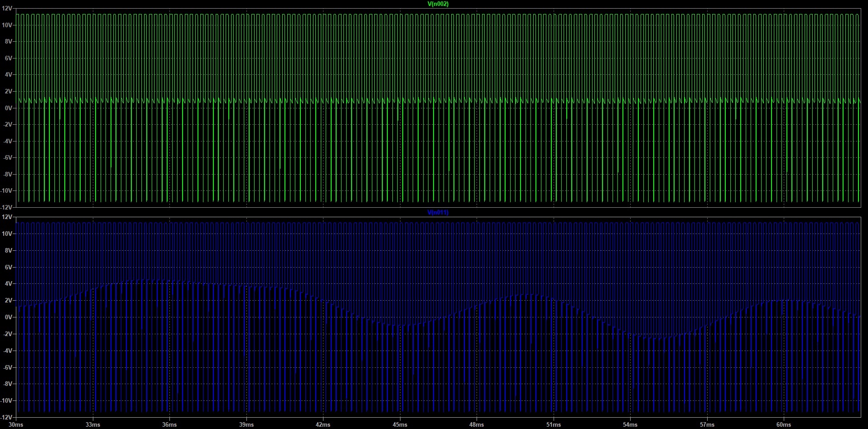Click the -6V label in V(n011) pane
The height and width of the screenshot is (429, 868).
coord(7,368)
